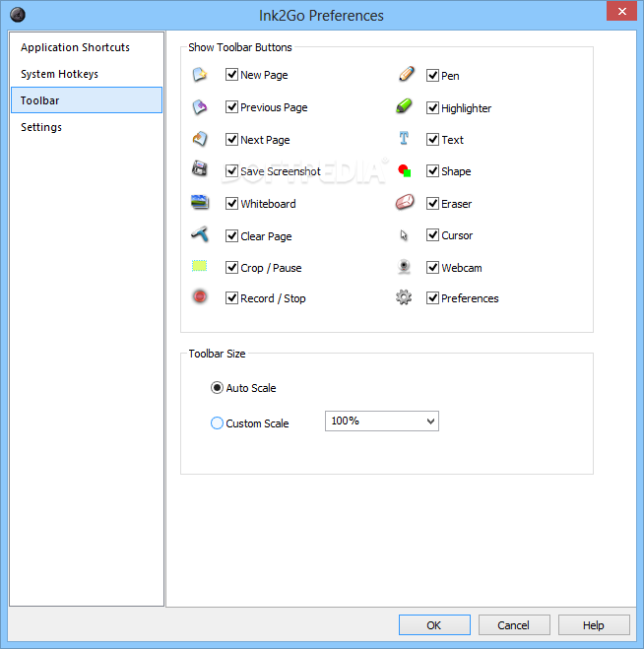644x649 pixels.
Task: Open Help from the dialog
Action: click(594, 624)
